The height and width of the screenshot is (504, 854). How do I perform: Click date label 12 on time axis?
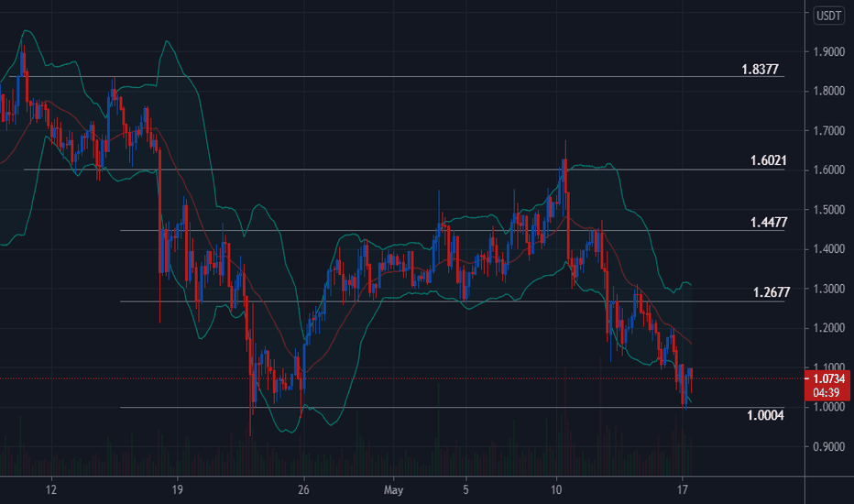50,490
